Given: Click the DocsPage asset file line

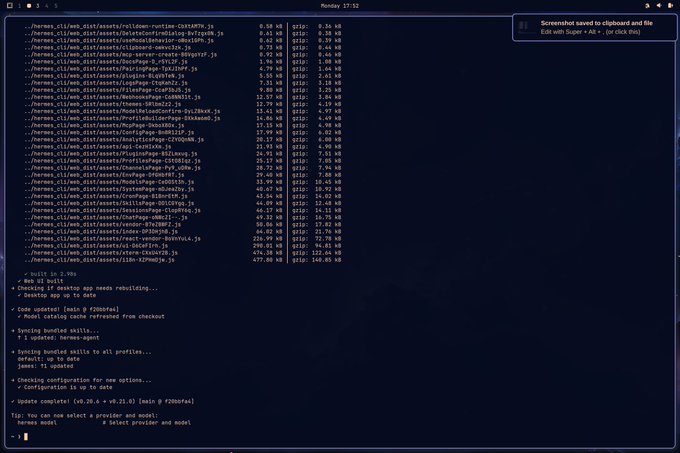Looking at the screenshot, I should [106, 62].
